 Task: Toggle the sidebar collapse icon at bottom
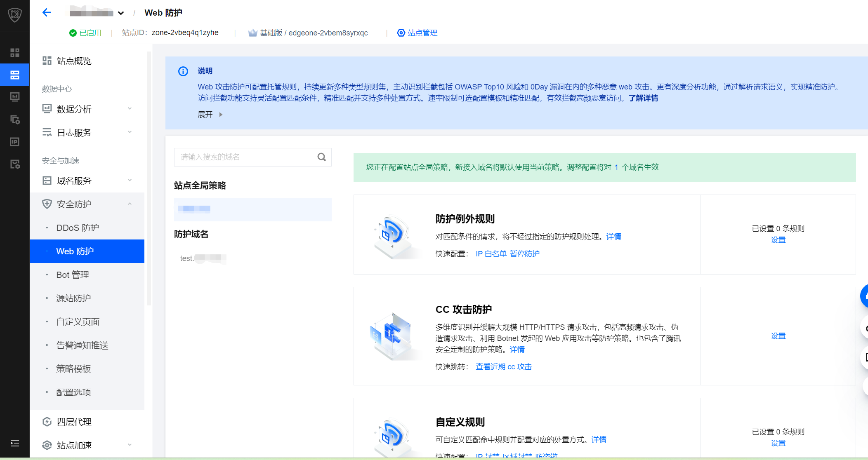15,443
